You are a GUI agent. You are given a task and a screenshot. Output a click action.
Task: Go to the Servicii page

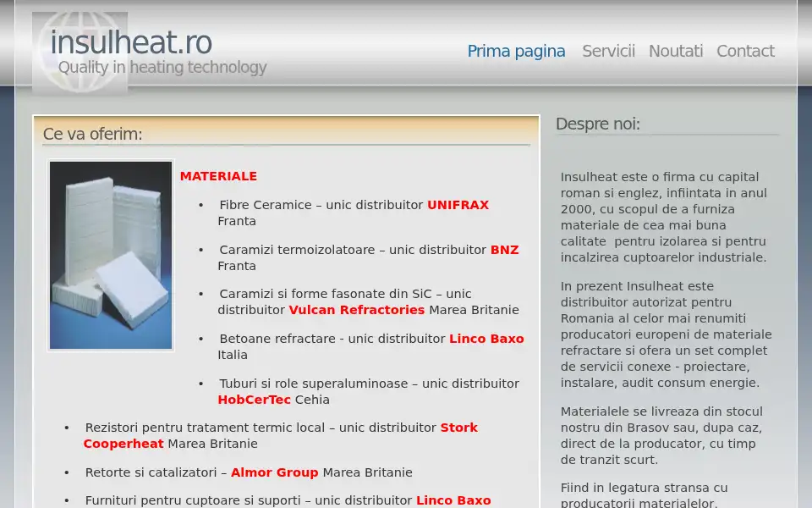pos(608,51)
